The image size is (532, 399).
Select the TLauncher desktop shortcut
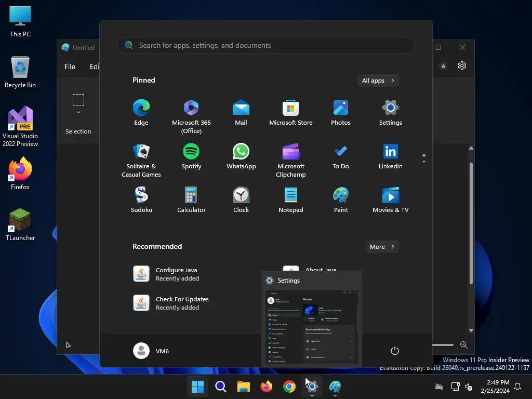coord(20,224)
